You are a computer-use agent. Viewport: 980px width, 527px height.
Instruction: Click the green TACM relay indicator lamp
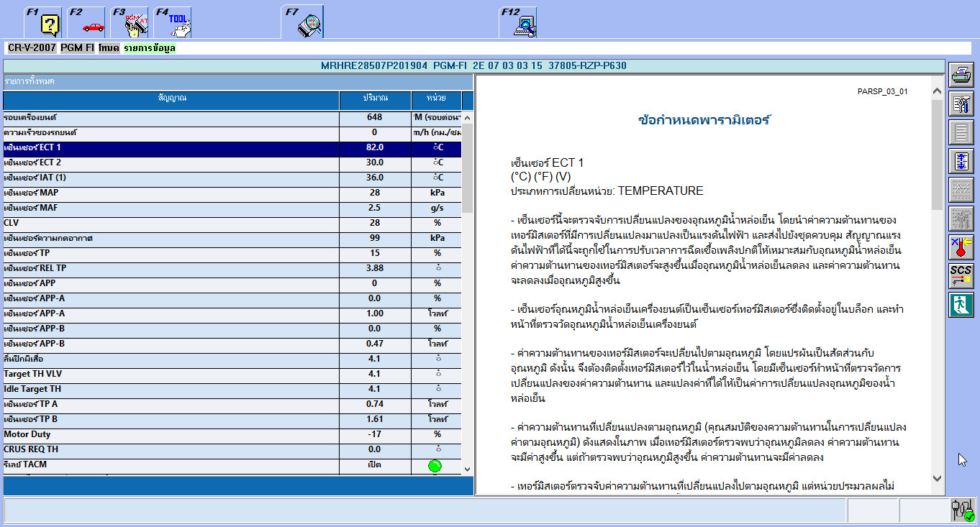pos(435,466)
